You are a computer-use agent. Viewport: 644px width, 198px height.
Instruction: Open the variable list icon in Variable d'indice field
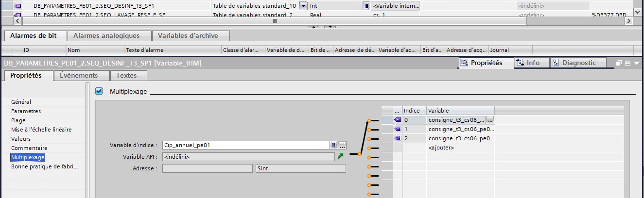[x=333, y=145]
